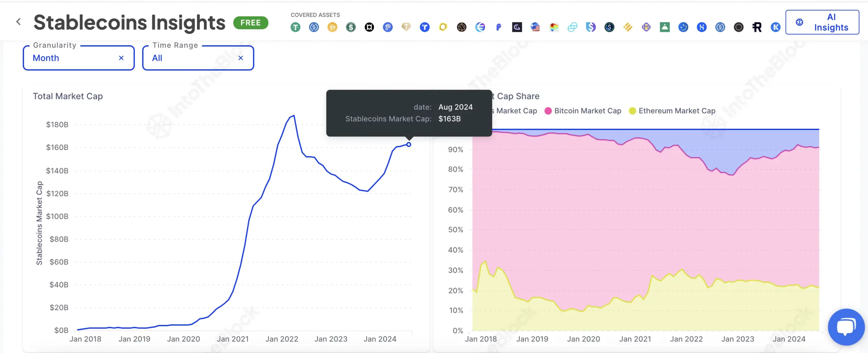Select the blue smiley LUSD icon
Screen dimensions: 868x353
(683, 27)
